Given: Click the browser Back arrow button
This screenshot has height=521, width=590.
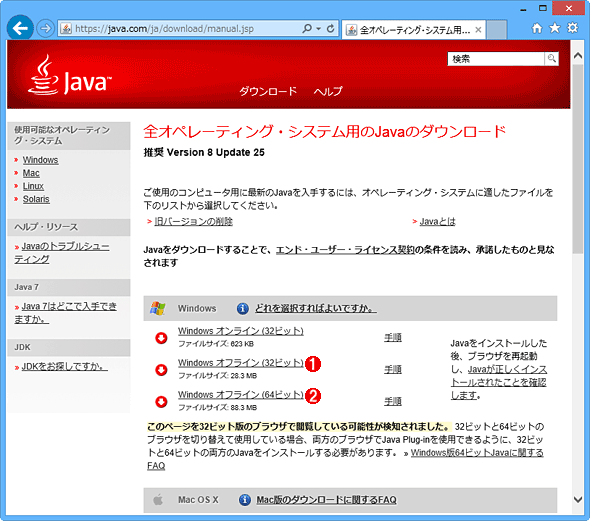Looking at the screenshot, I should [20, 28].
